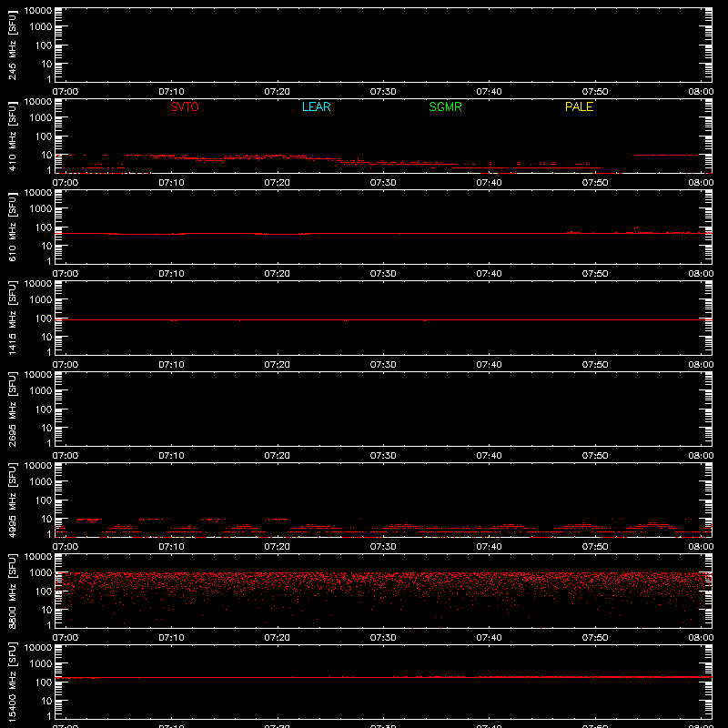Click the 100 tick of 1415 MHz axis
The image size is (728, 728).
click(x=43, y=318)
